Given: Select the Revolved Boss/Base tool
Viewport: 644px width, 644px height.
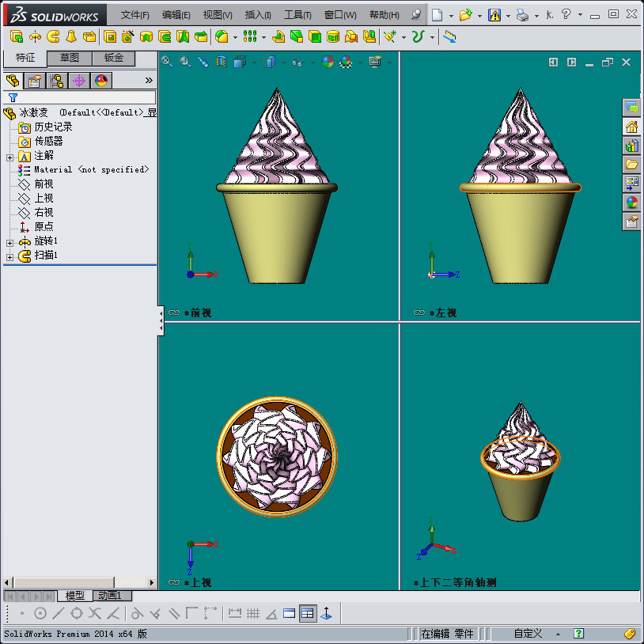Looking at the screenshot, I should click(x=35, y=37).
